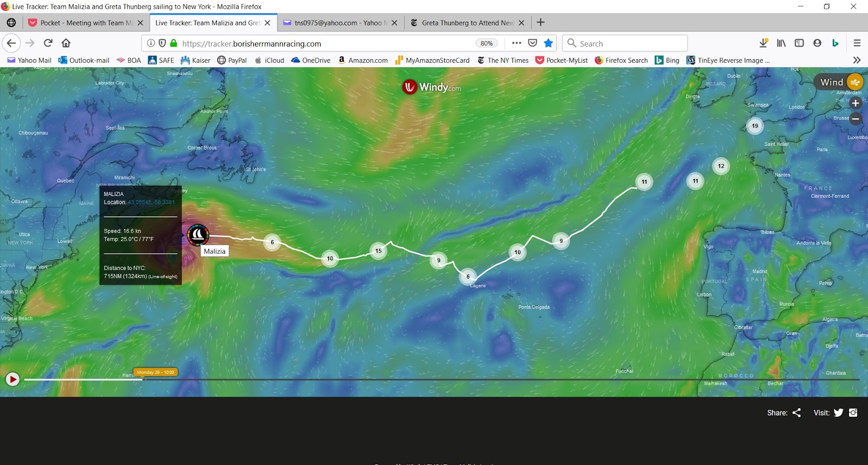This screenshot has width=868, height=465.
Task: Open a new tab with plus button
Action: tap(540, 22)
